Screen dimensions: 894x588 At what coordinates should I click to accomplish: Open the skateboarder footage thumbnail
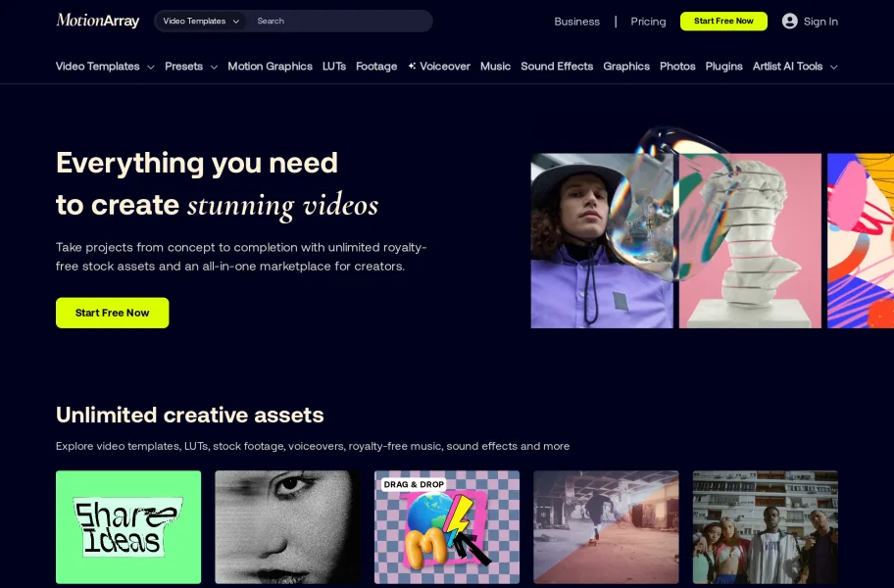(606, 527)
